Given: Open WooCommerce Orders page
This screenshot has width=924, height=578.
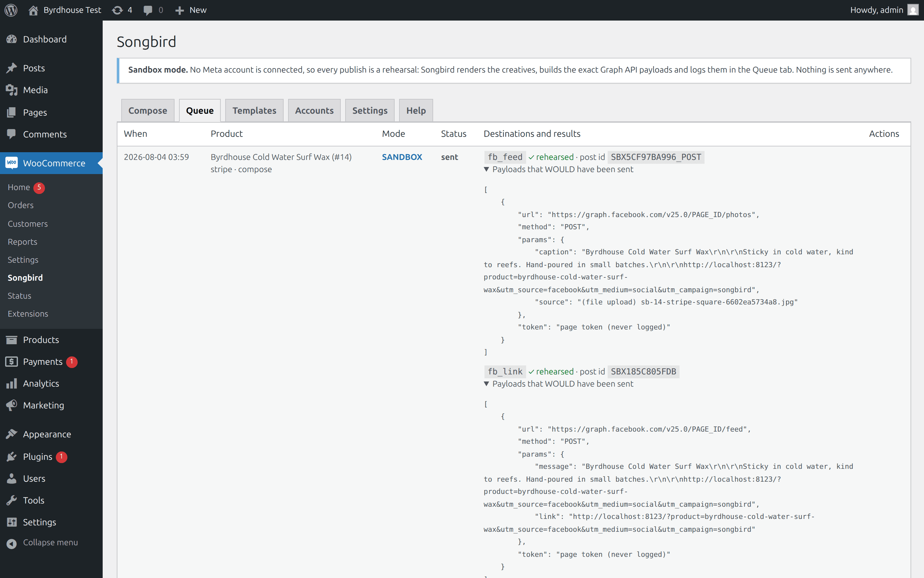Looking at the screenshot, I should (x=21, y=205).
